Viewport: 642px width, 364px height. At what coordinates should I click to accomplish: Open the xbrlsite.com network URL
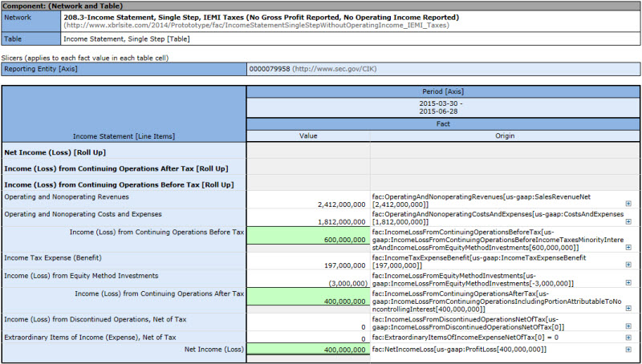click(256, 26)
